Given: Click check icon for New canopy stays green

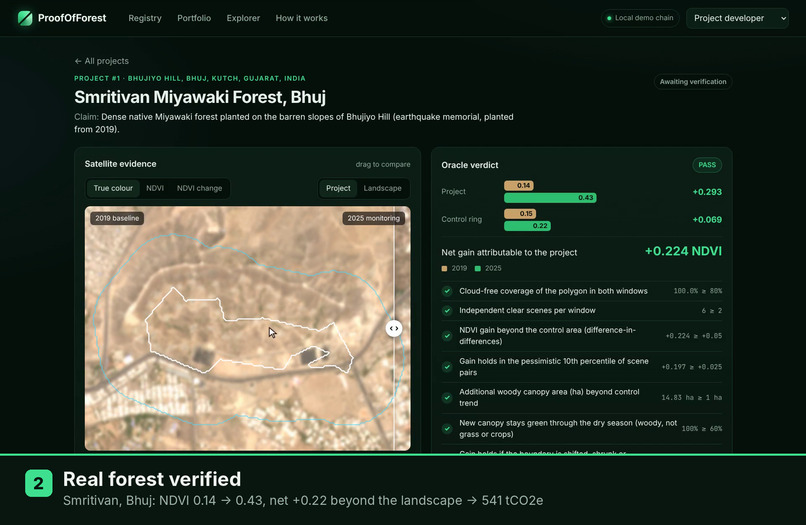Looking at the screenshot, I should pyautogui.click(x=447, y=428).
